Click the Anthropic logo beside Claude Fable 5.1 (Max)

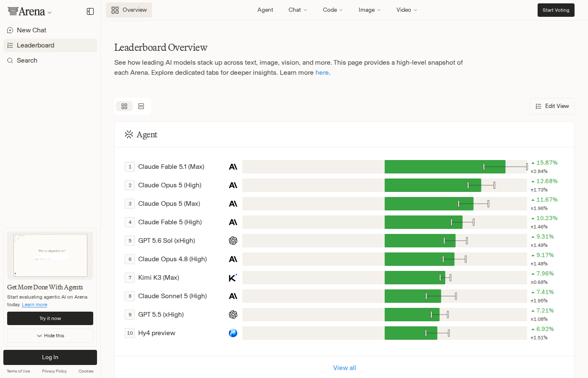tap(233, 167)
